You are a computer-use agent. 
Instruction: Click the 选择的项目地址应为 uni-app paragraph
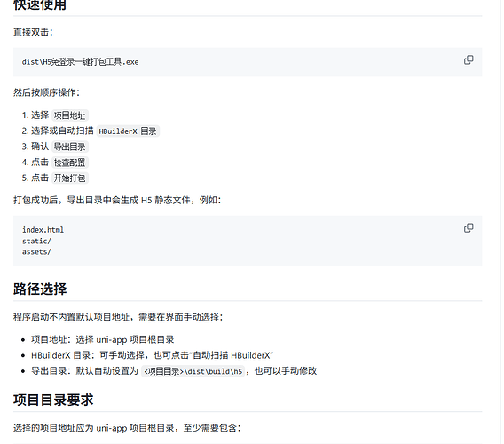(x=127, y=428)
